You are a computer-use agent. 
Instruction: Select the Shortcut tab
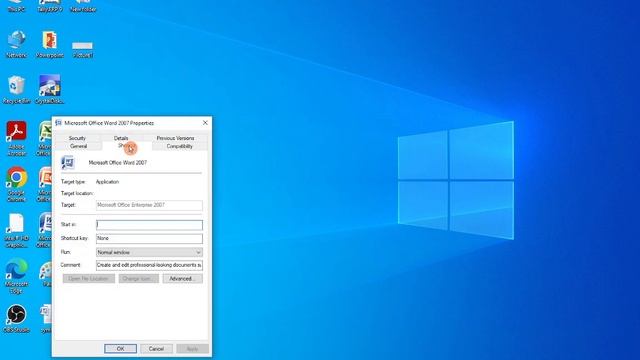pyautogui.click(x=127, y=146)
